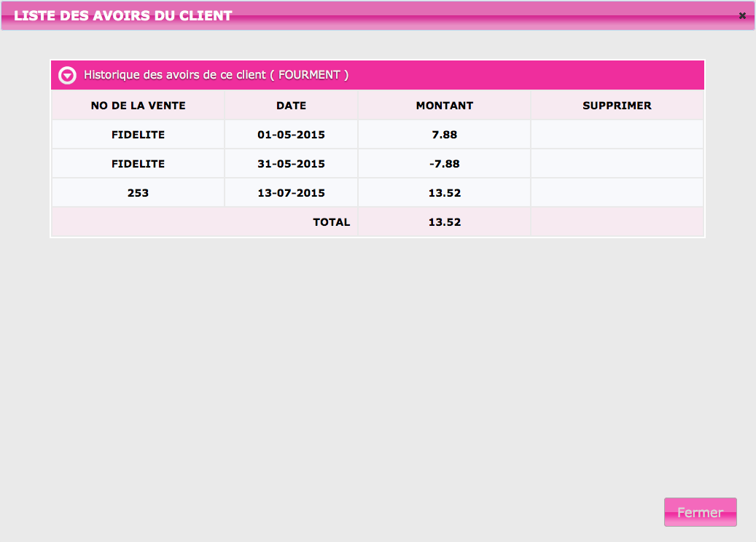Click the date 01-05-2015

(x=291, y=135)
